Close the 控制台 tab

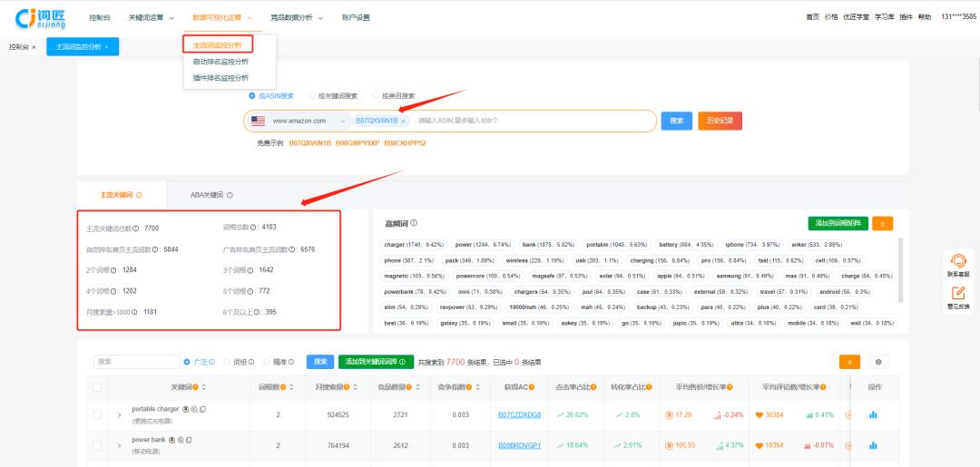tap(34, 47)
